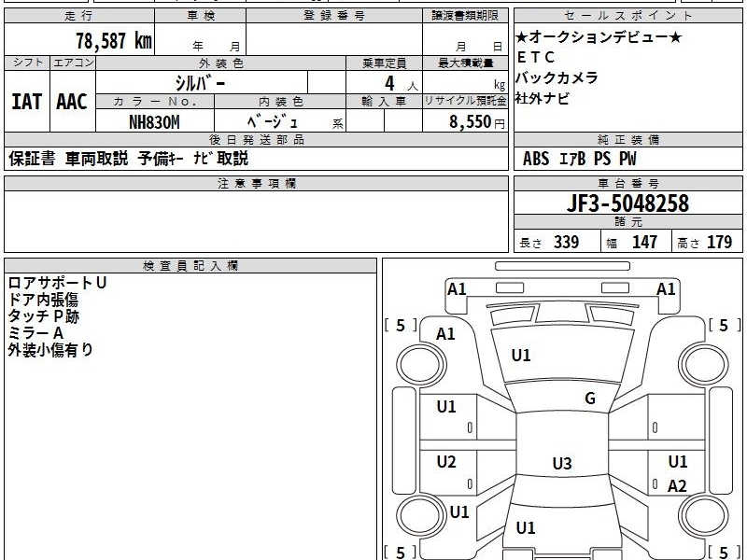Click the カラーNo. header
This screenshot has height=560, width=747.
point(155,102)
